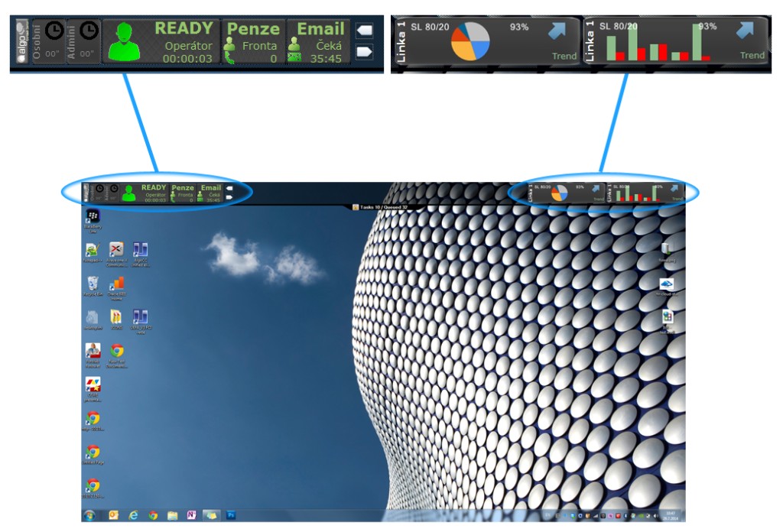The height and width of the screenshot is (532, 783).
Task: Open the AlgoCC desktop shortcut
Action: tap(141, 255)
